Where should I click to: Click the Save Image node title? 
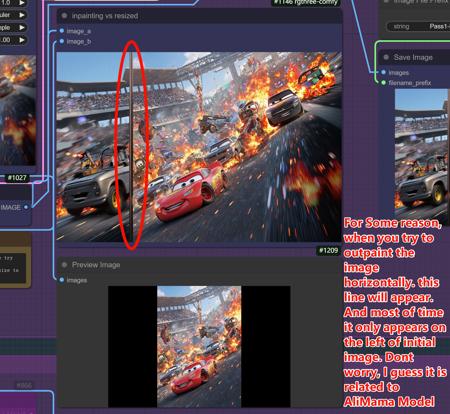pyautogui.click(x=413, y=57)
